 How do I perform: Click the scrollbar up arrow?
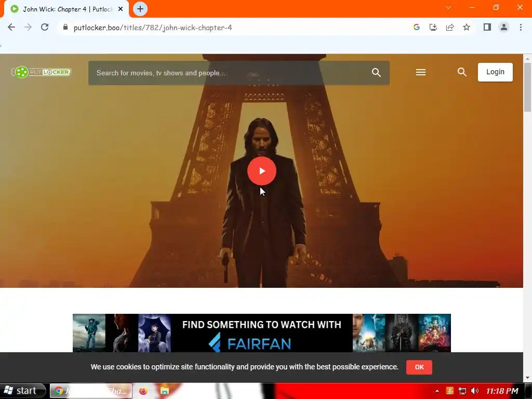[x=527, y=58]
